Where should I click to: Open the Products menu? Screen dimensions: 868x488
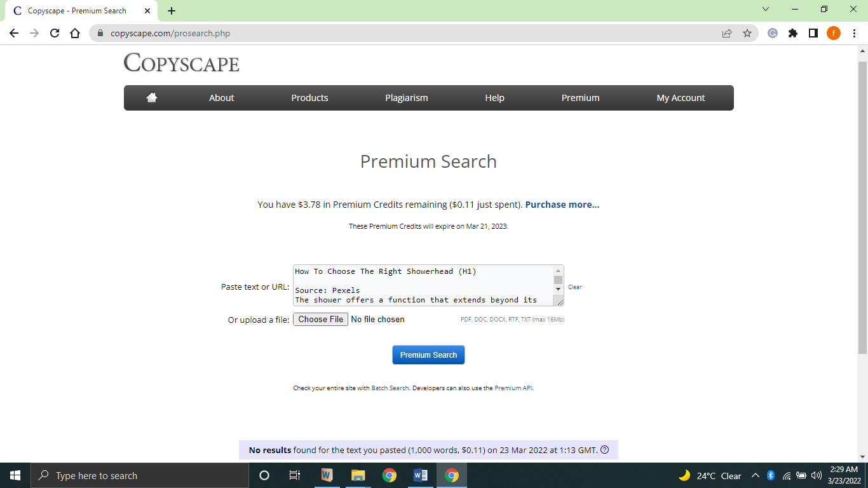309,98
